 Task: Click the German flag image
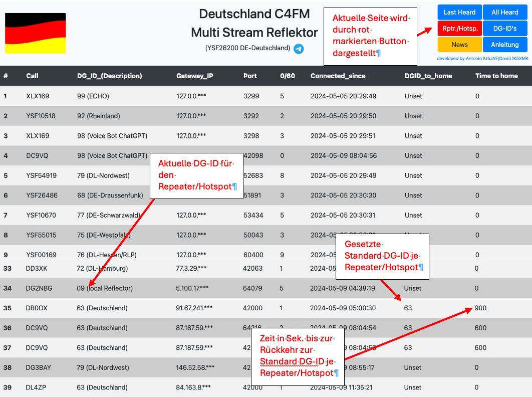coord(35,33)
